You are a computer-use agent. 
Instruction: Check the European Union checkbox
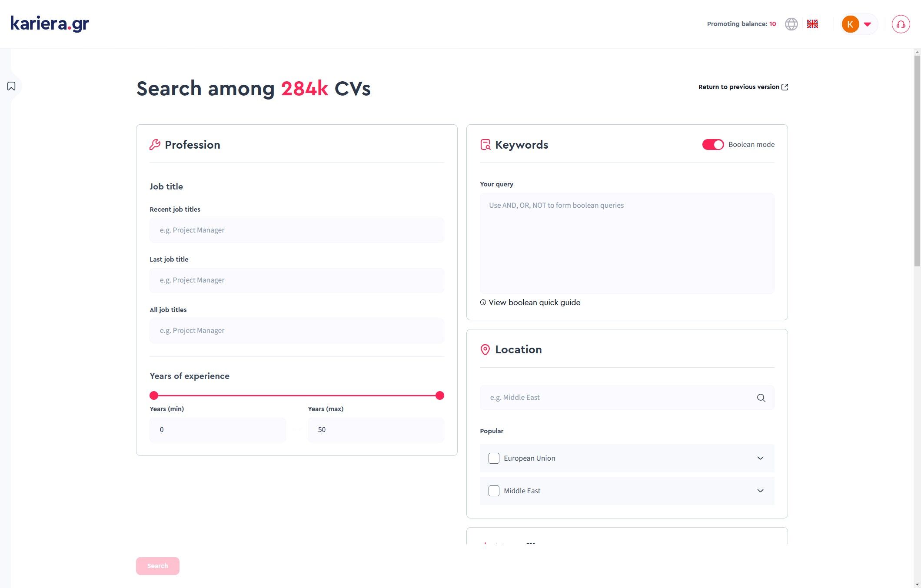tap(494, 458)
